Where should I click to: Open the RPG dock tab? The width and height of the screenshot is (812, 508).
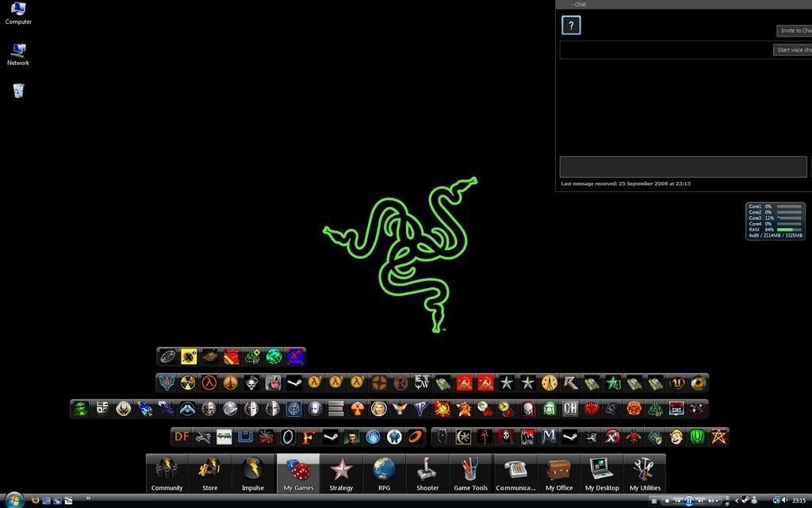click(385, 473)
